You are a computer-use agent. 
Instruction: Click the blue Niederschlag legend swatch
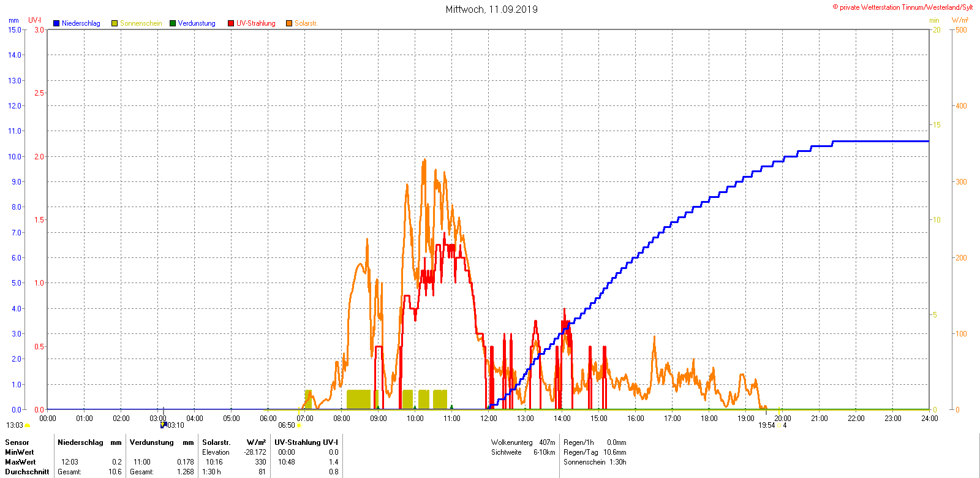tap(56, 23)
